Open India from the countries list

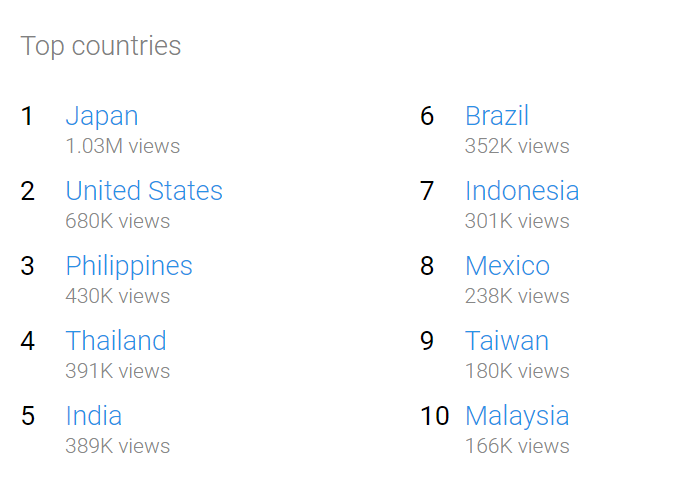[94, 415]
